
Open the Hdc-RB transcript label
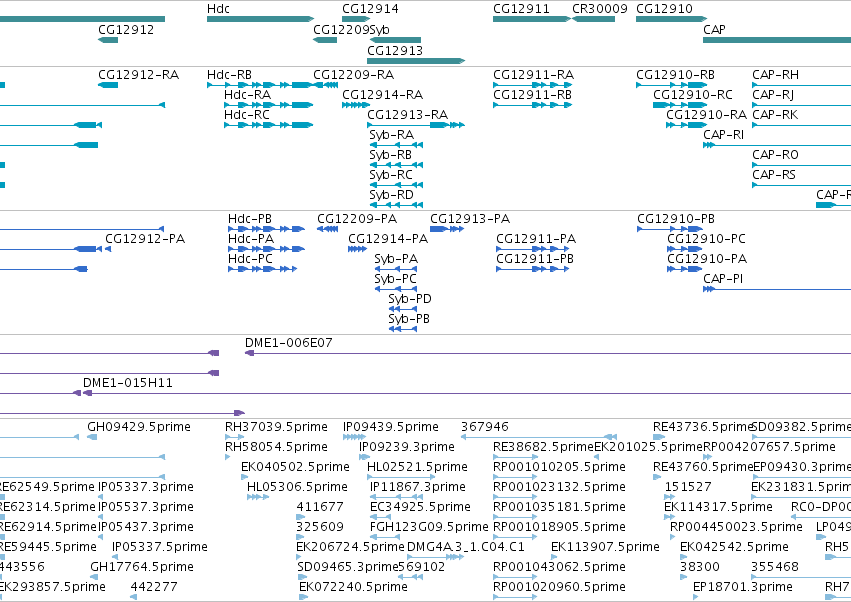tap(230, 74)
